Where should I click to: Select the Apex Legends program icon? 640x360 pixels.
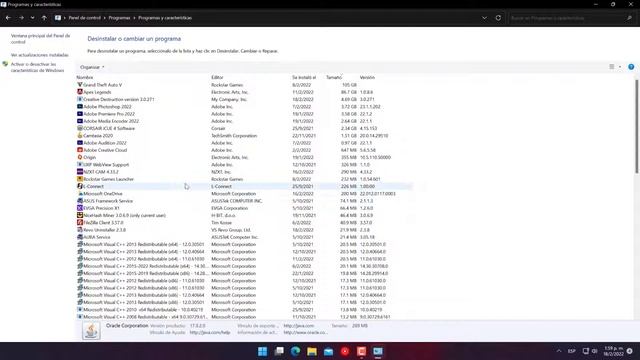[x=80, y=92]
